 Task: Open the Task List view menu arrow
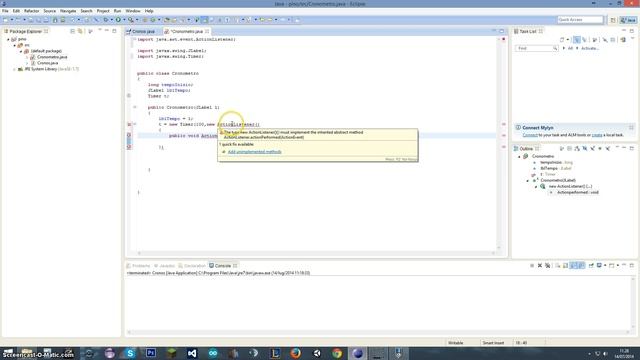[x=632, y=39]
